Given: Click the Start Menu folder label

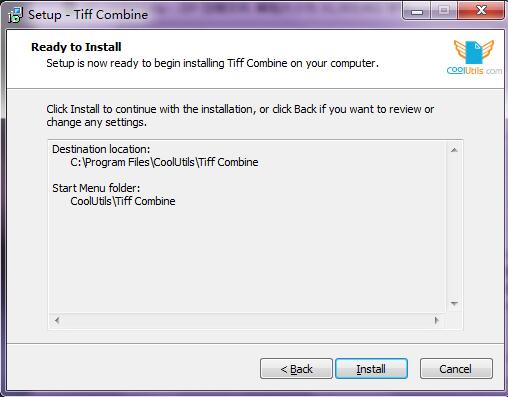Looking at the screenshot, I should point(96,188).
